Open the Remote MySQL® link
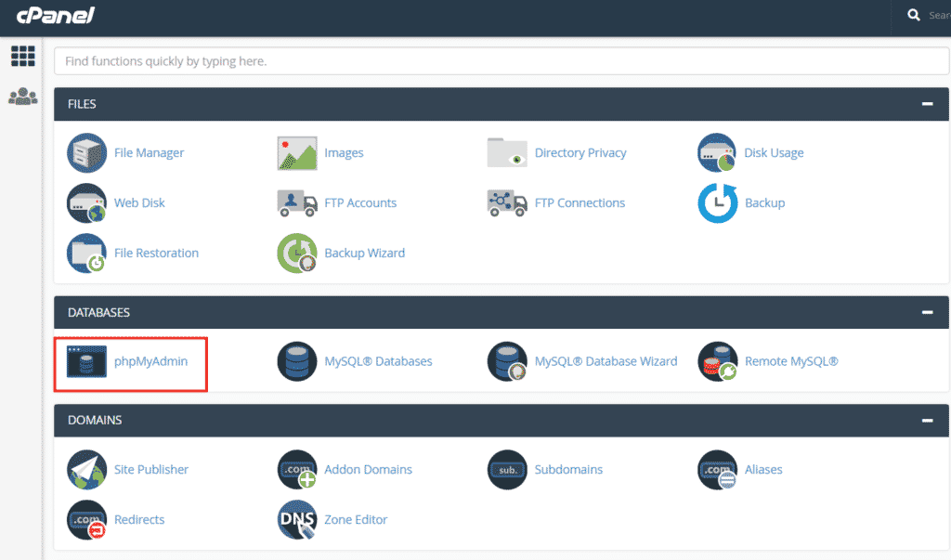Image resolution: width=951 pixels, height=560 pixels. click(x=791, y=361)
